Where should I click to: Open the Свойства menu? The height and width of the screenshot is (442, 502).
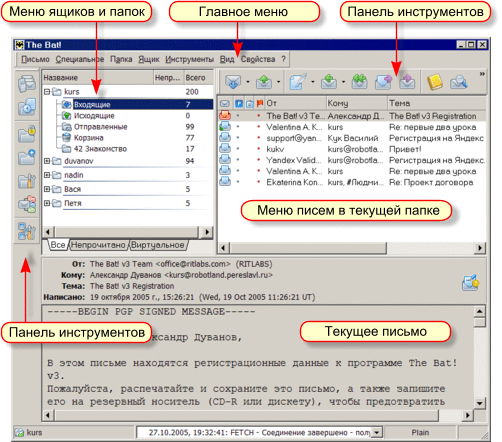click(x=258, y=59)
